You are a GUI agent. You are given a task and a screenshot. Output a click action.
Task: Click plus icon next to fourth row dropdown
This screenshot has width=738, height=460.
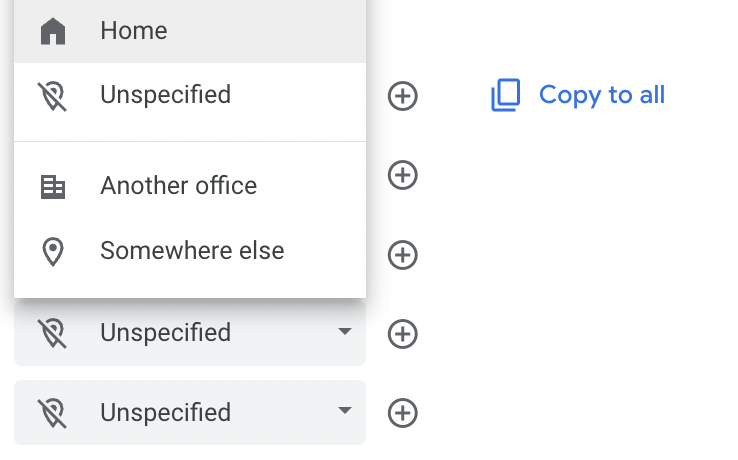[402, 334]
